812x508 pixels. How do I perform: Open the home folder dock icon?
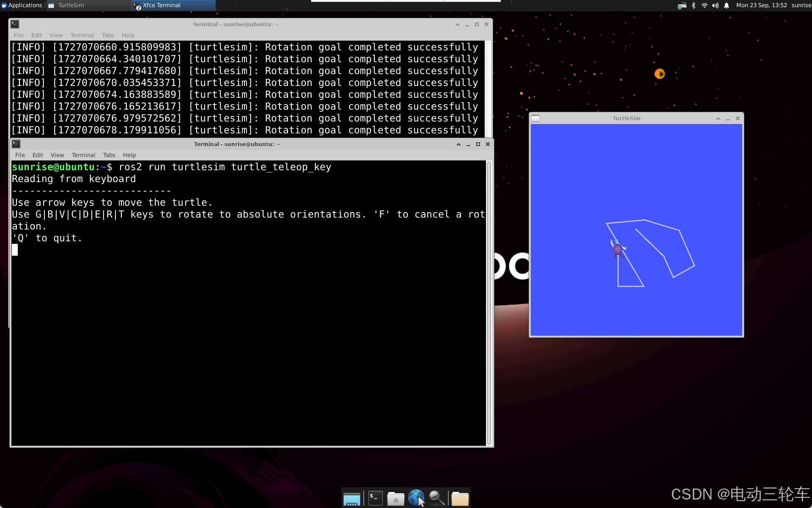tap(395, 499)
